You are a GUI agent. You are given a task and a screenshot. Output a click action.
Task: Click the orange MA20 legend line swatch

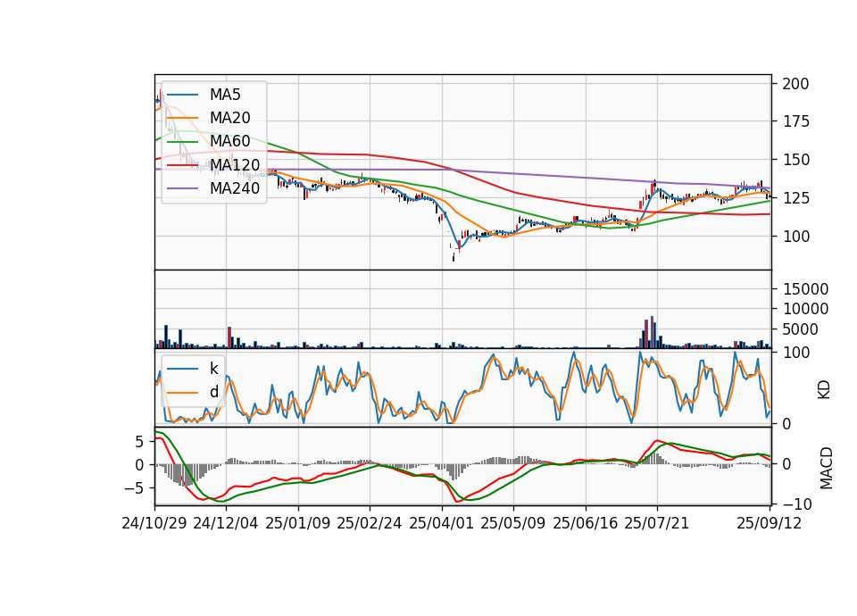click(x=182, y=118)
